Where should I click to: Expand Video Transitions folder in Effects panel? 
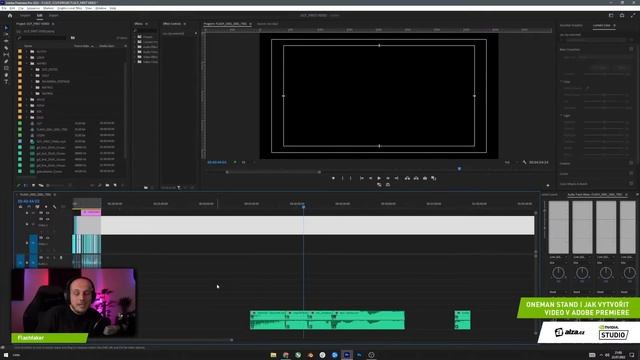(x=135, y=62)
